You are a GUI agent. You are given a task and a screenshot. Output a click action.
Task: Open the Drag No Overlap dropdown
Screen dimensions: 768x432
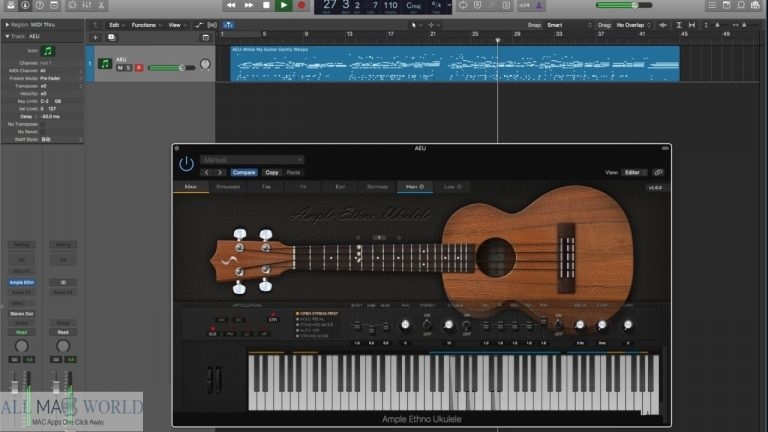pos(634,25)
